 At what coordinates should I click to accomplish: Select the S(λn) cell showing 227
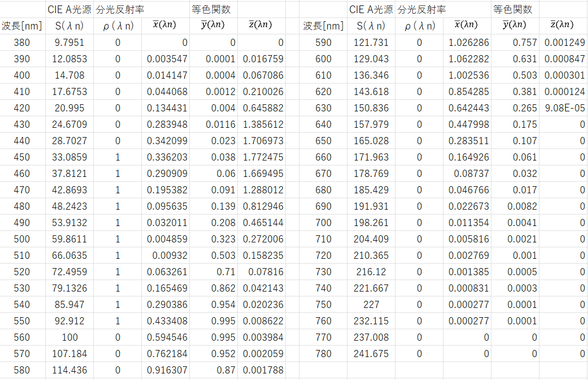(x=371, y=305)
